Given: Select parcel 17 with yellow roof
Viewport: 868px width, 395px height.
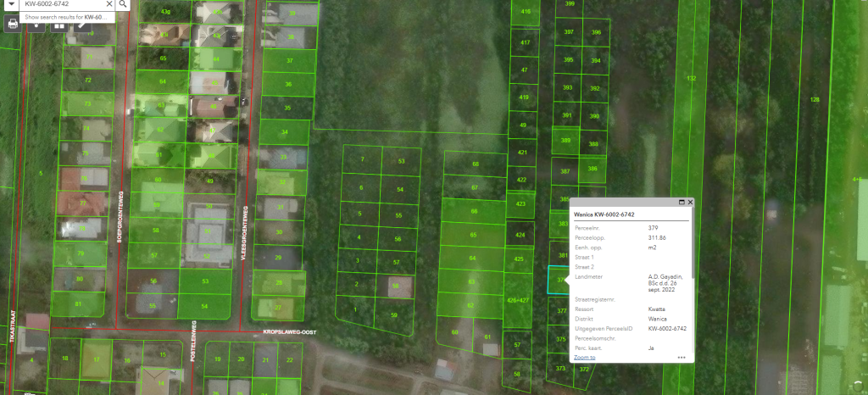Looking at the screenshot, I should (x=97, y=359).
